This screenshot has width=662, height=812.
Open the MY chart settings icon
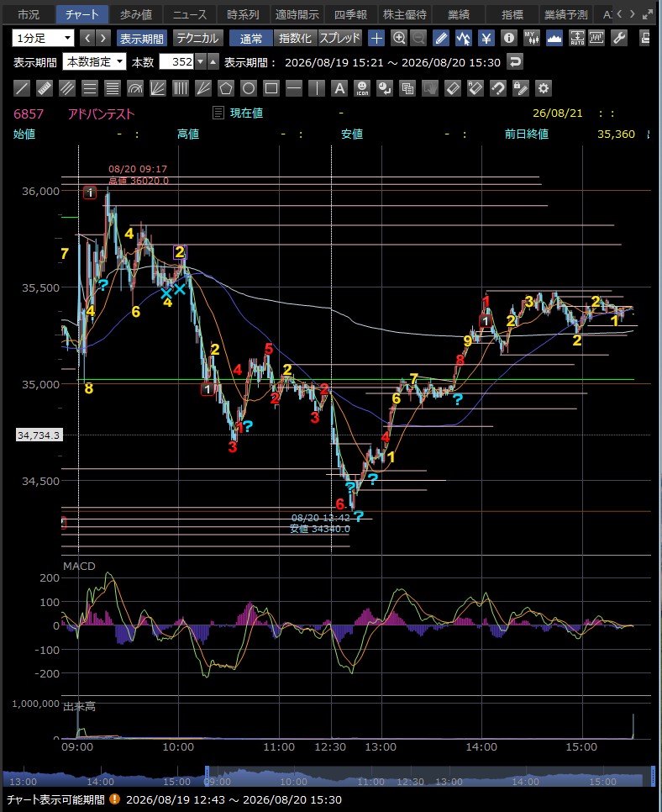(x=532, y=39)
